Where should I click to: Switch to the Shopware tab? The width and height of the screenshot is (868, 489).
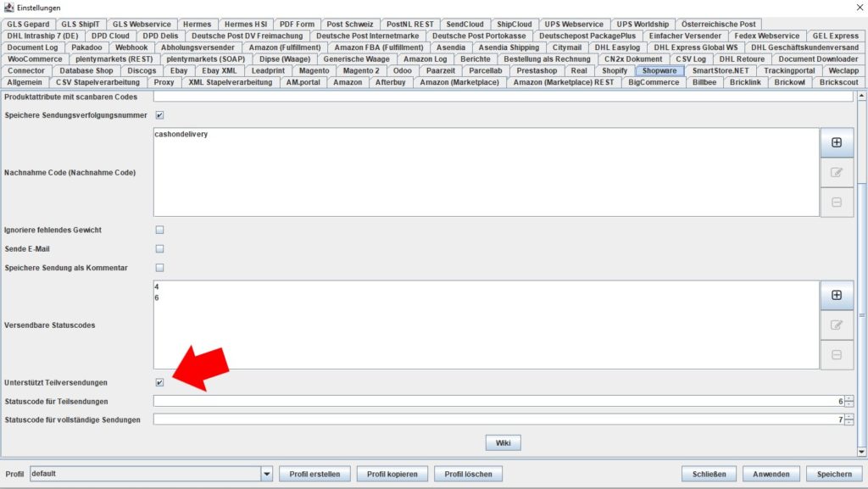(659, 71)
